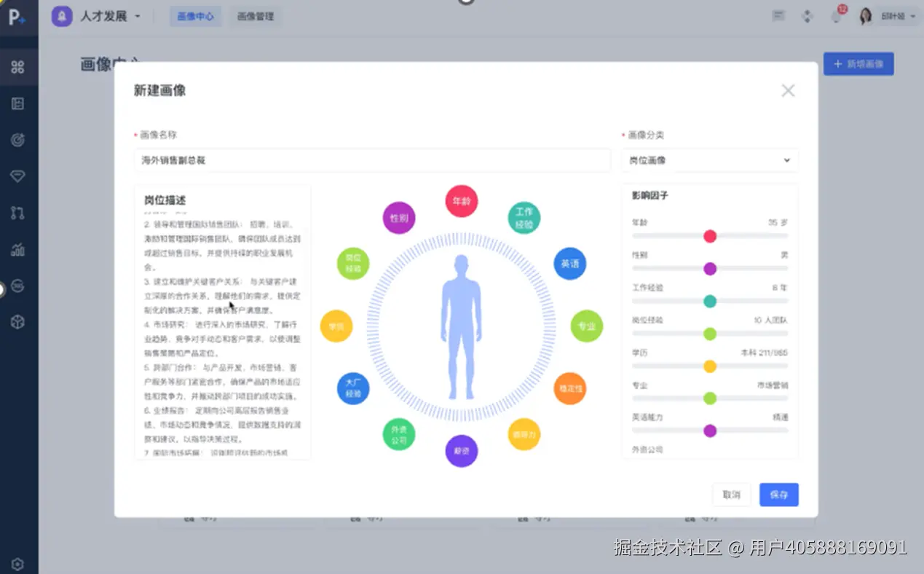Click the 本科 211/985 value
Viewport: 924px width, 574px height.
765,353
